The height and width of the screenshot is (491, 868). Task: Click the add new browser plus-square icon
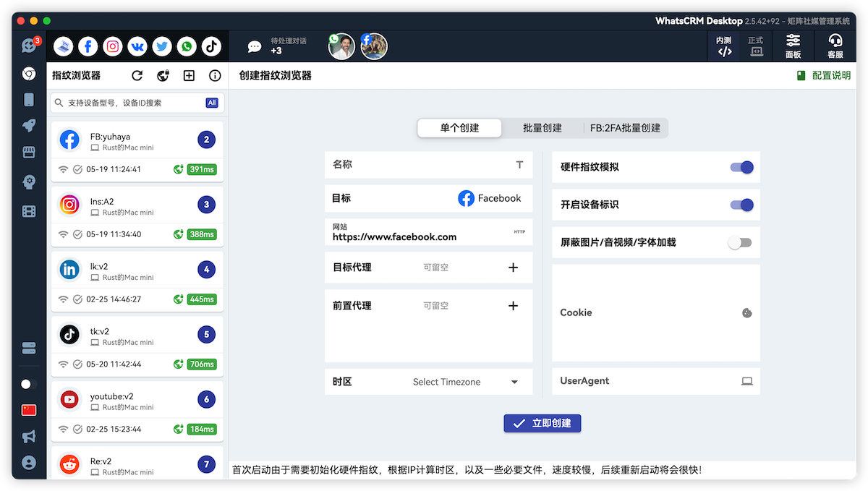[189, 76]
